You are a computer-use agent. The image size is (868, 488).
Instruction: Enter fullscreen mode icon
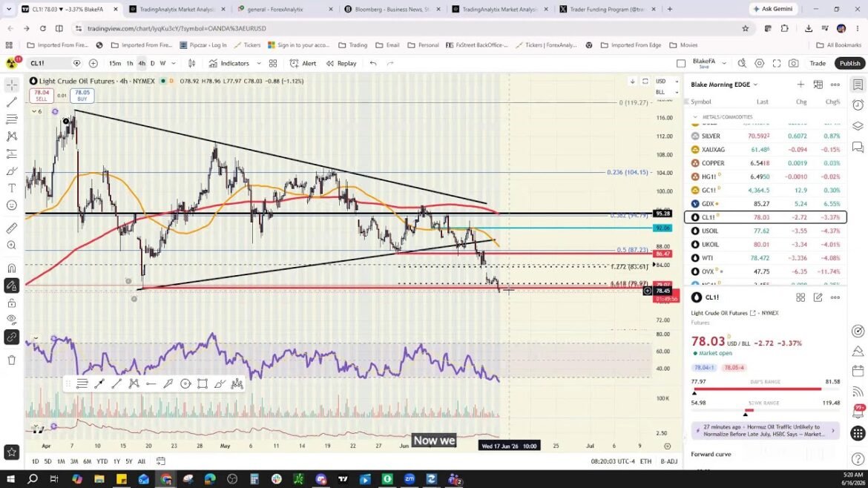(x=777, y=63)
